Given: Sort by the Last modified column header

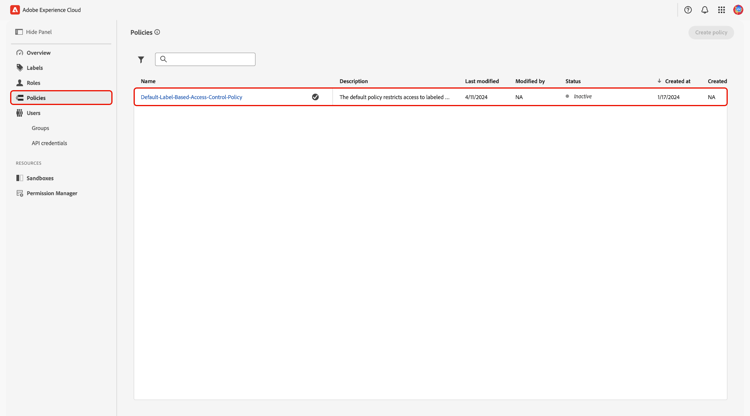Looking at the screenshot, I should coord(482,81).
